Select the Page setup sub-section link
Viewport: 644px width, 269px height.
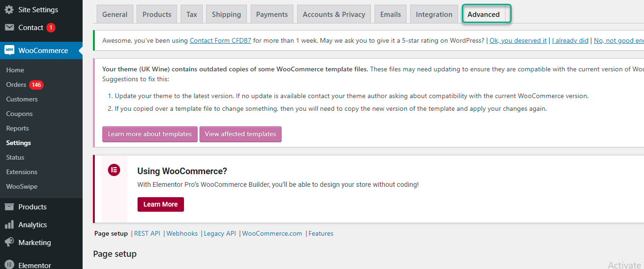coord(111,233)
